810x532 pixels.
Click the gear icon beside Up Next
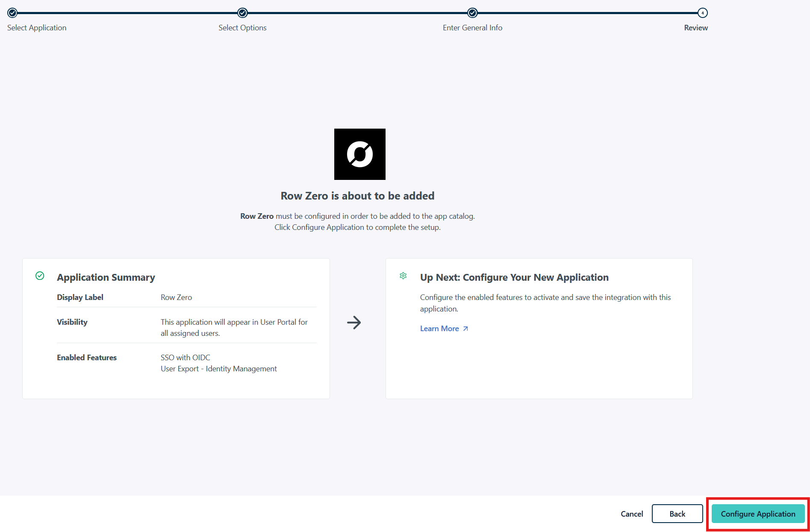[x=403, y=276]
